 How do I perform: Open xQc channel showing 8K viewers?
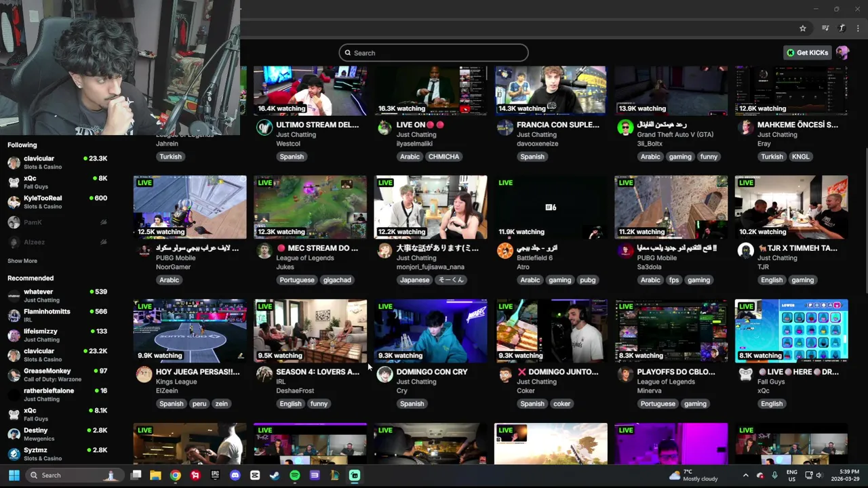coord(58,182)
